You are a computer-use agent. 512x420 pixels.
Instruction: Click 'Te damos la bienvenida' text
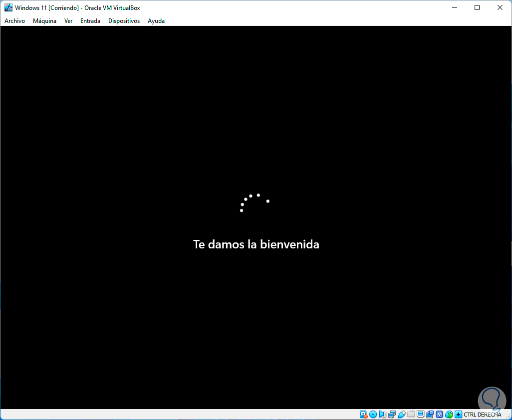256,244
